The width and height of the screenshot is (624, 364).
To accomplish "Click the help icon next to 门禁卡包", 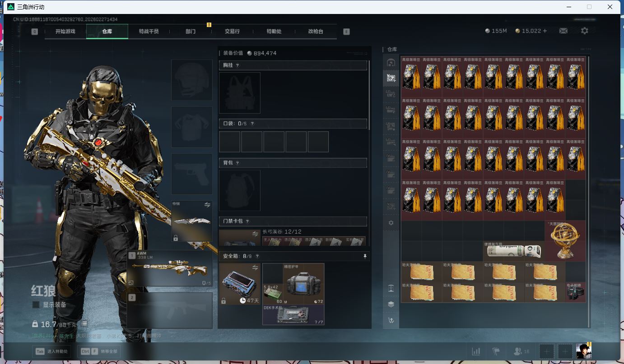I will [247, 221].
